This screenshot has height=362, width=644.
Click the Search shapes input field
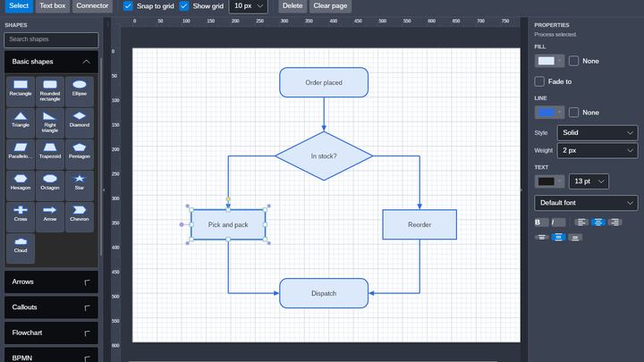pos(51,39)
